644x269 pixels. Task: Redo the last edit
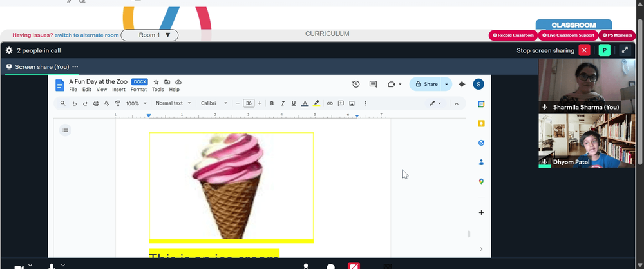[85, 103]
